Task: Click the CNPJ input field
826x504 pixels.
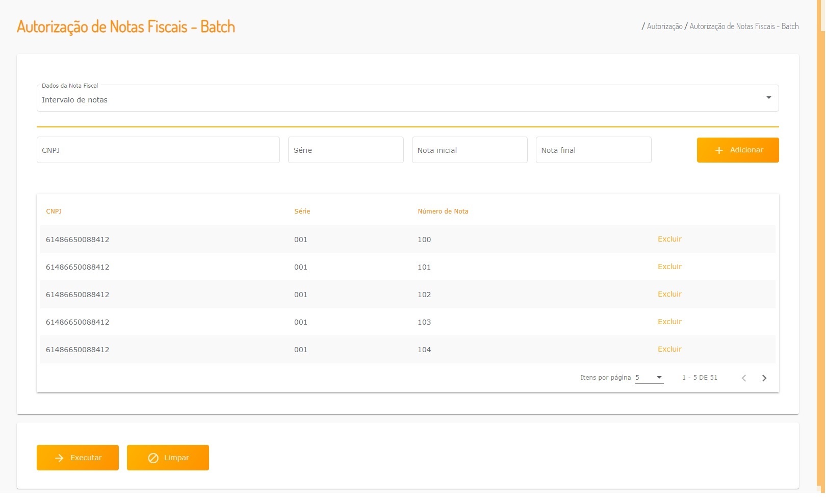Action: [158, 150]
